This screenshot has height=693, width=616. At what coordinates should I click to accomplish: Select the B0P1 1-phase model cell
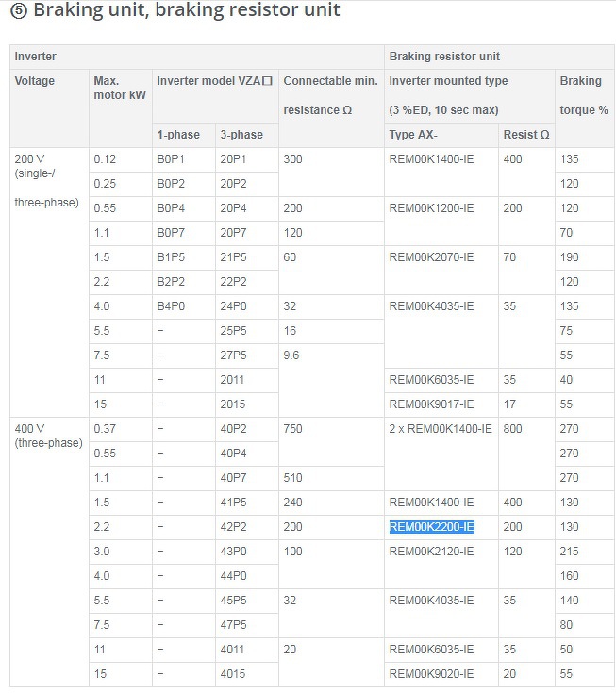(x=171, y=159)
